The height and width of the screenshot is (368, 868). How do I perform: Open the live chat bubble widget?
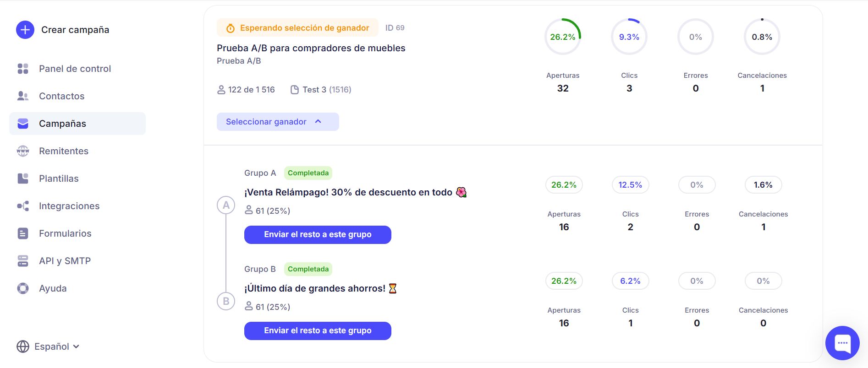(842, 343)
